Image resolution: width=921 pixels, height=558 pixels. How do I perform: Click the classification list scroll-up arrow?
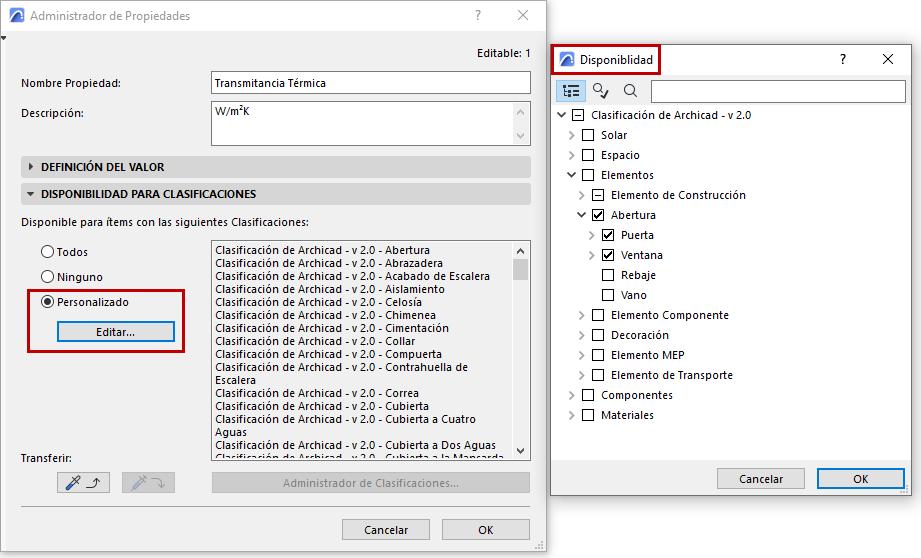pyautogui.click(x=520, y=251)
